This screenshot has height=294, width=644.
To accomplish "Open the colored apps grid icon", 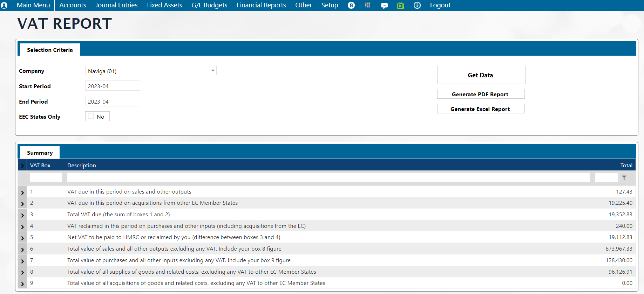I will (x=367, y=5).
